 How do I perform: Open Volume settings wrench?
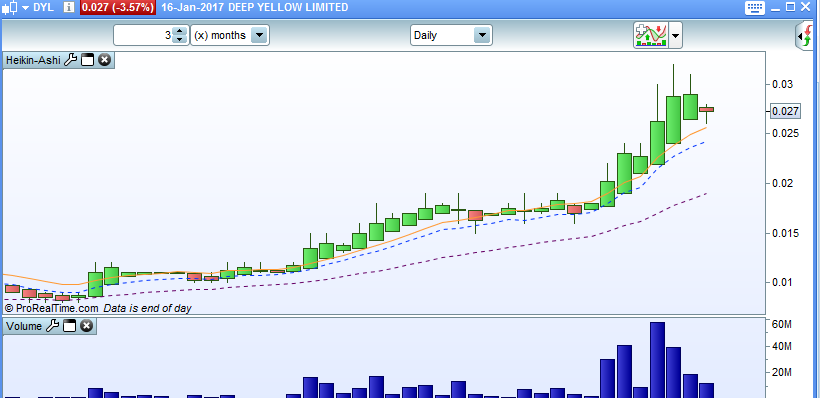[x=52, y=326]
